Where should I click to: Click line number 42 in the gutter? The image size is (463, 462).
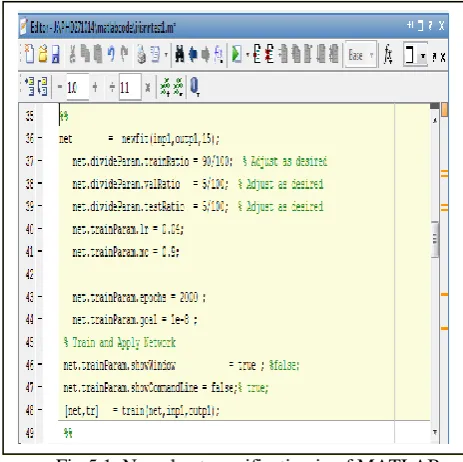pos(30,274)
